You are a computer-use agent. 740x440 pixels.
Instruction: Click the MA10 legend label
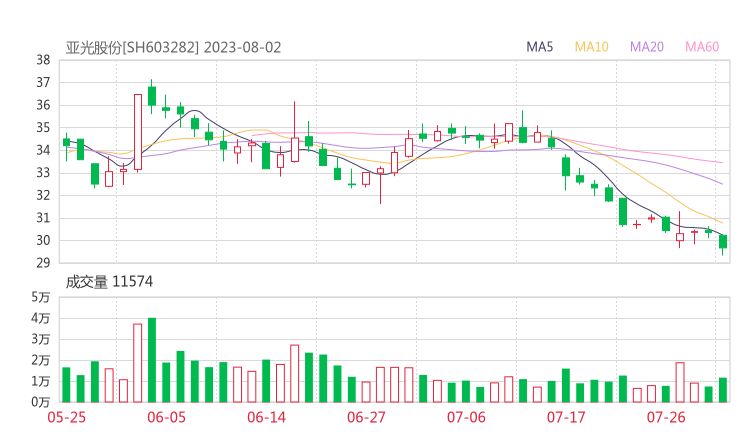(591, 47)
